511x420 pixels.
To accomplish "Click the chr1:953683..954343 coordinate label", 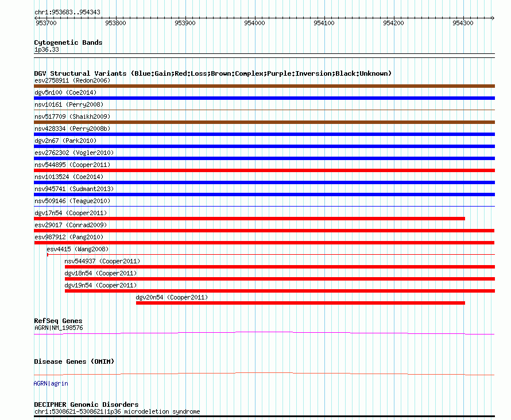I will pos(67,13).
